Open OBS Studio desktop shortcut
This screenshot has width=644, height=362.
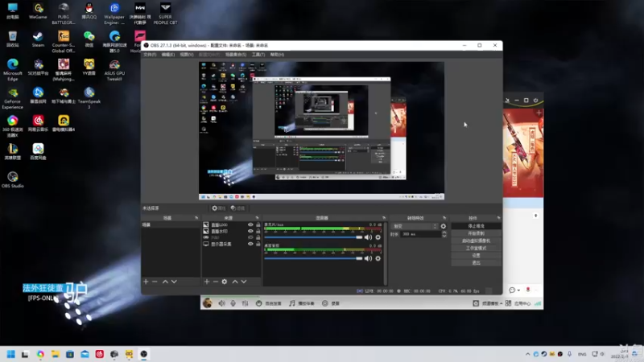pyautogui.click(x=12, y=179)
